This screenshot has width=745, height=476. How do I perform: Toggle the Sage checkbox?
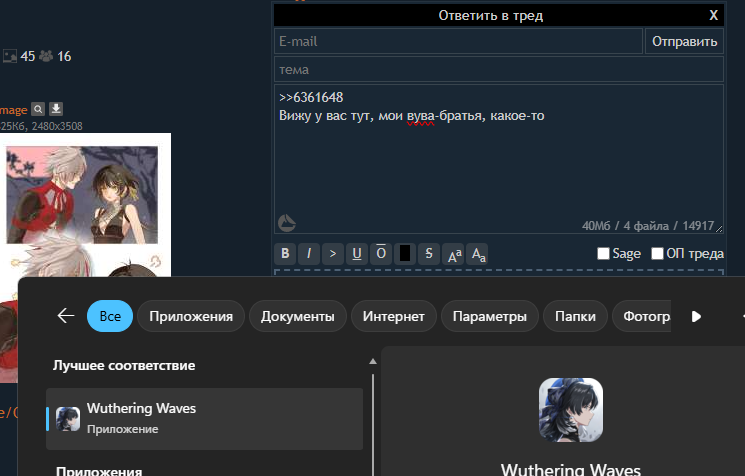pos(603,254)
